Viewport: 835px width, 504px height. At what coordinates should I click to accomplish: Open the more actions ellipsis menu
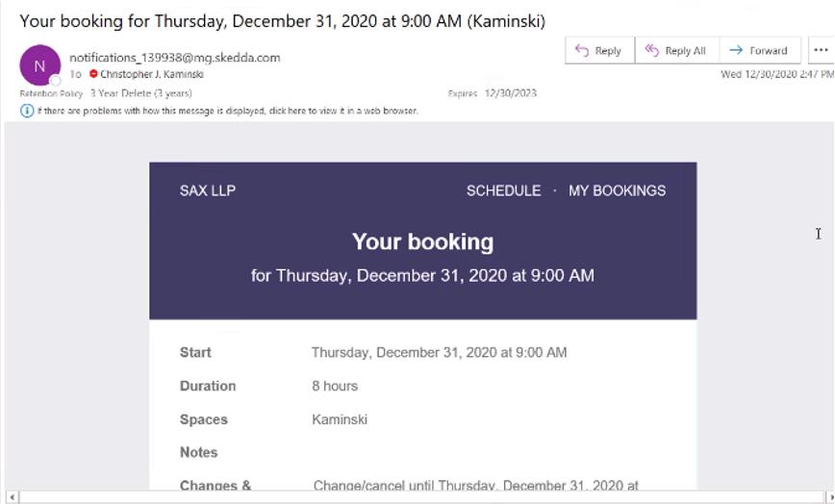tap(821, 51)
